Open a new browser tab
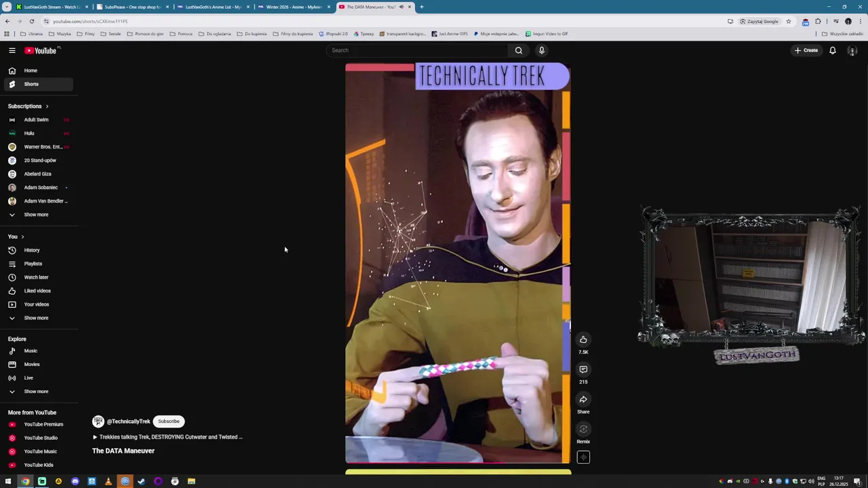This screenshot has width=868, height=488. [x=421, y=7]
